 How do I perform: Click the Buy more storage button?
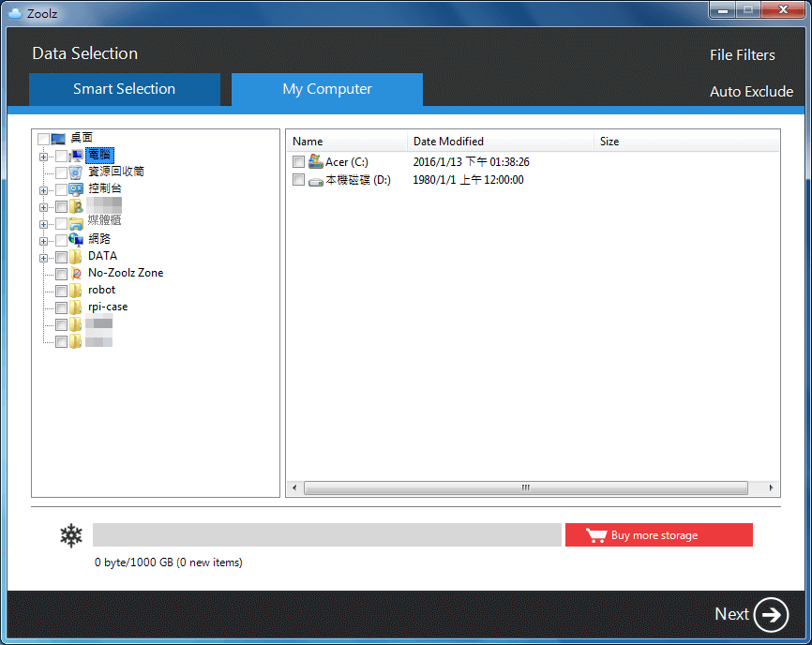click(658, 534)
